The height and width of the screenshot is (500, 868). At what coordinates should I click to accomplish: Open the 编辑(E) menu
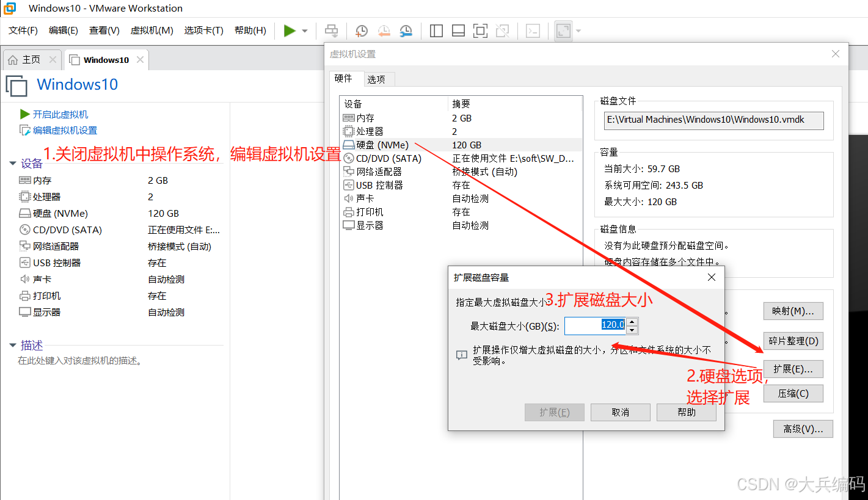64,31
